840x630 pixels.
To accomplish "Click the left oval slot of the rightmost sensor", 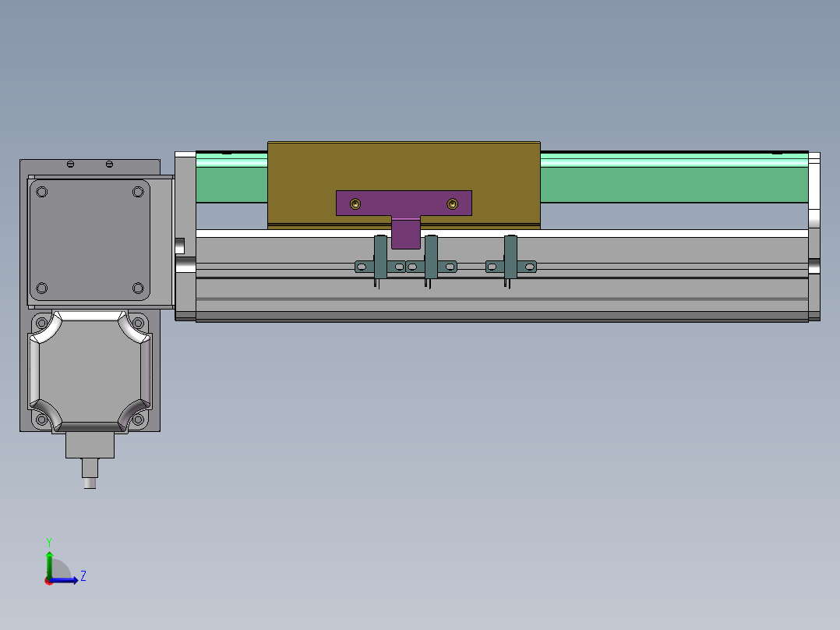I will point(492,267).
